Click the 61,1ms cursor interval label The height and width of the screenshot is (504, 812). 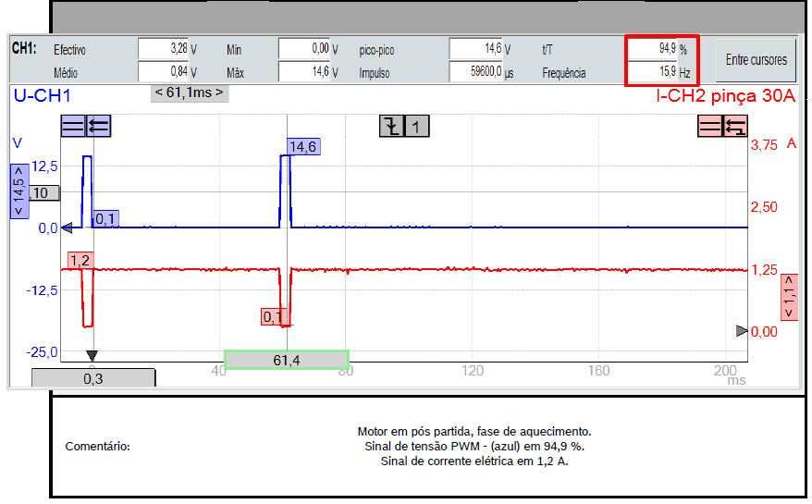(189, 92)
